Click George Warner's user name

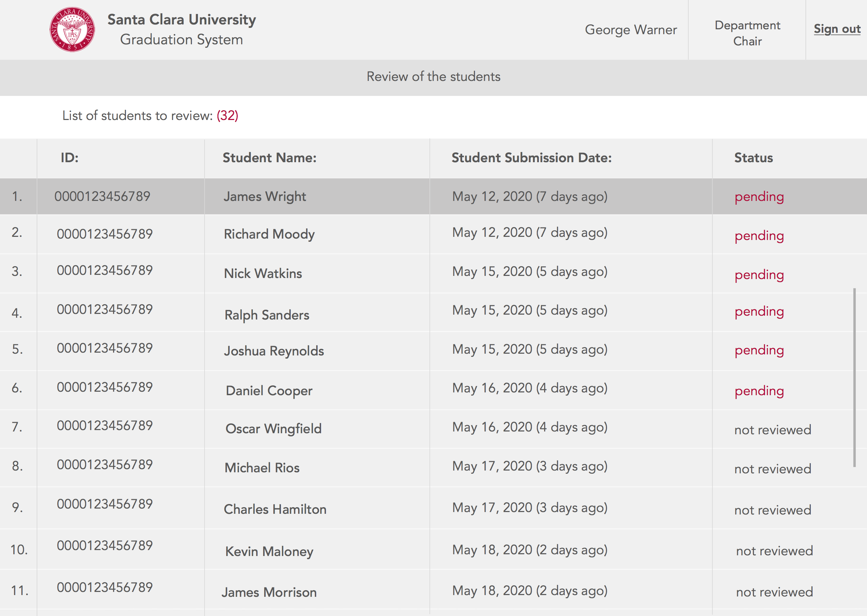click(x=631, y=30)
